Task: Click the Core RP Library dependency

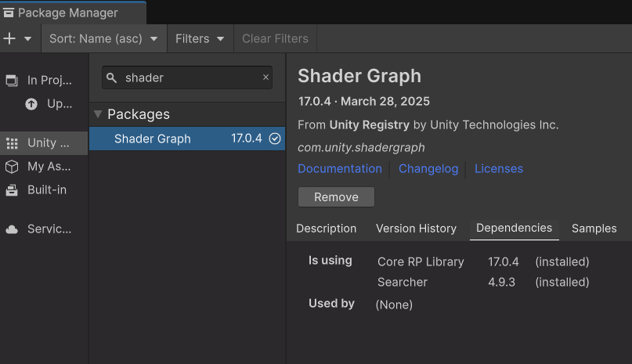Action: [x=421, y=262]
